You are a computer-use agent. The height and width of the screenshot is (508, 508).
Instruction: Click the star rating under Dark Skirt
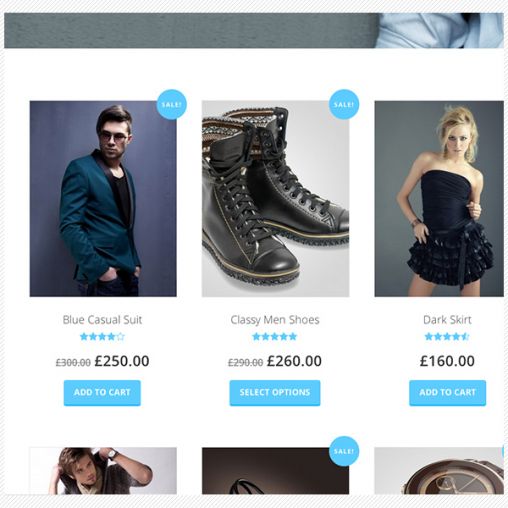pyautogui.click(x=447, y=337)
